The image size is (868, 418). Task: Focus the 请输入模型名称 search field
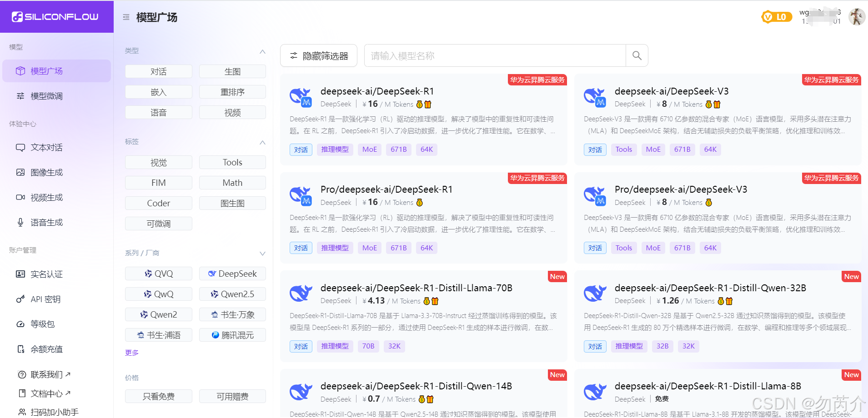(495, 55)
